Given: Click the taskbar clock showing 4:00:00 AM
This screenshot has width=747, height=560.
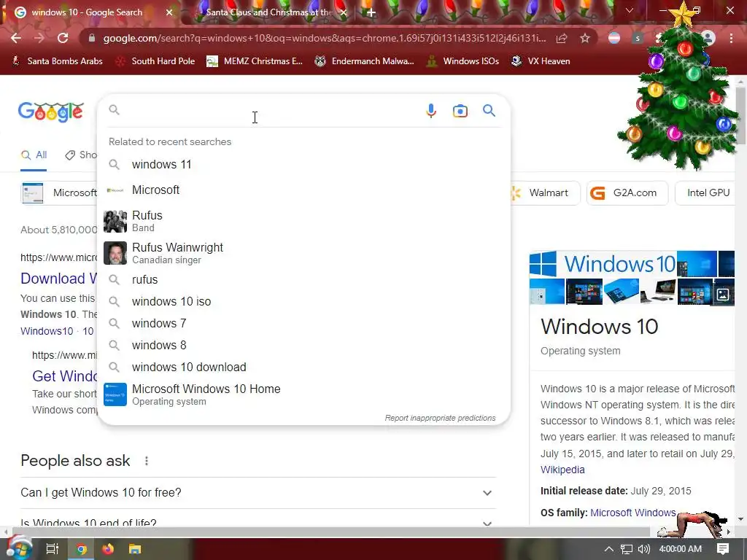Looking at the screenshot, I should (681, 549).
